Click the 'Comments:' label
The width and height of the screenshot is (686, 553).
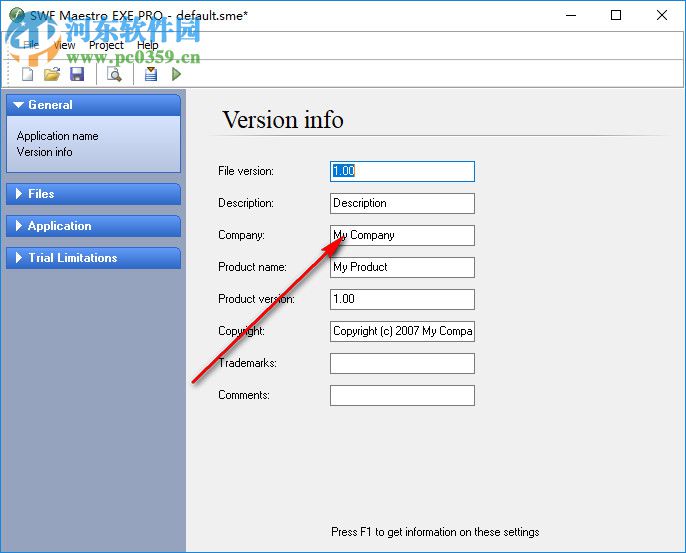244,395
